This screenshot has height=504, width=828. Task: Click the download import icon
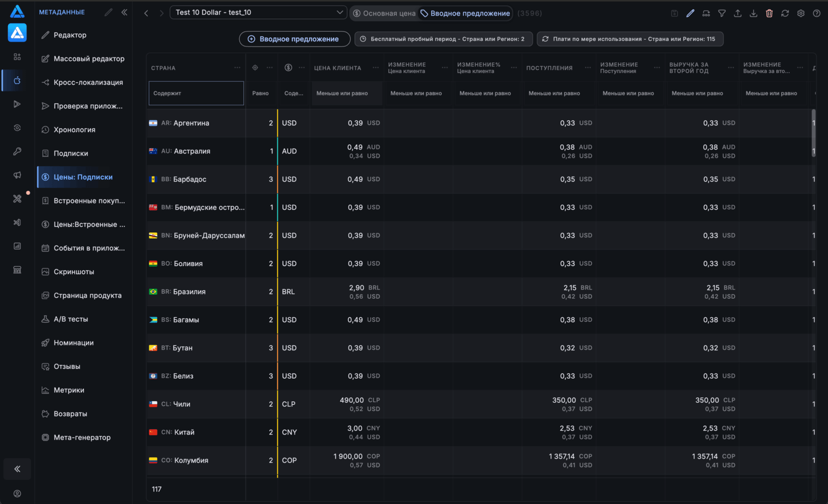(x=753, y=13)
